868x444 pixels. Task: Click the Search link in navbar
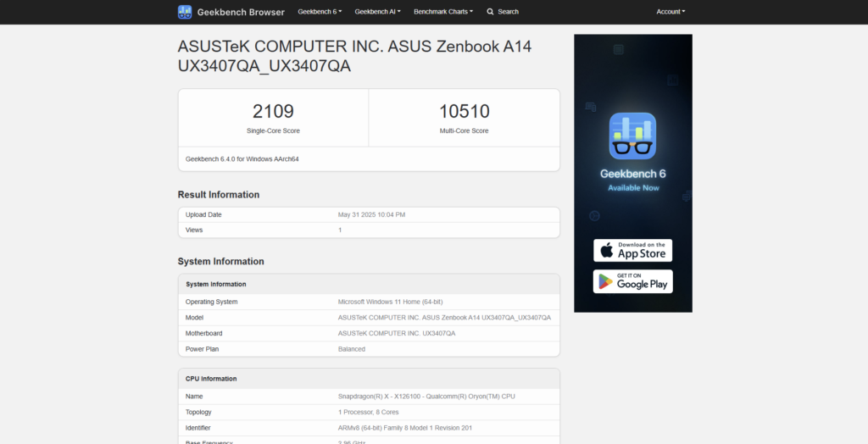508,12
